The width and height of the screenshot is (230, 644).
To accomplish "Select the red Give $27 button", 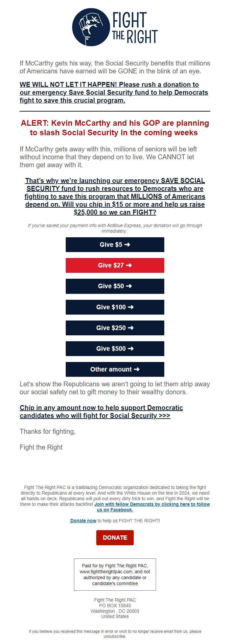I will (x=115, y=265).
